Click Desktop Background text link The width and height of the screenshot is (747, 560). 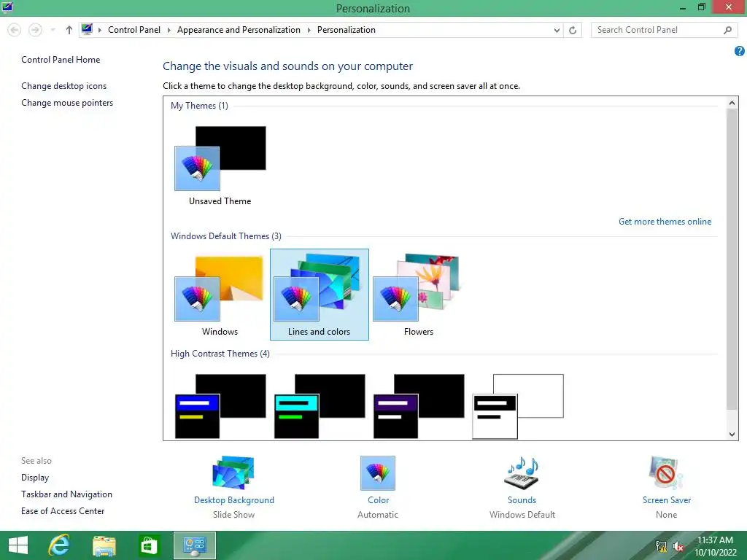(x=234, y=500)
